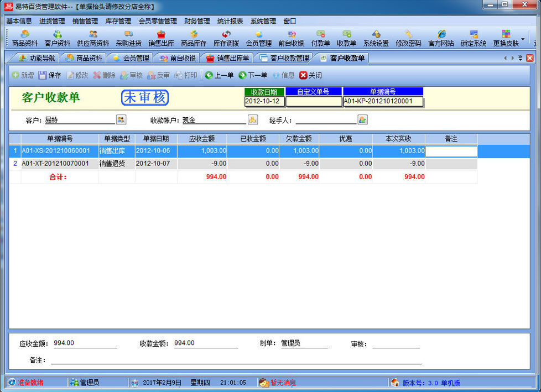Click the 修改密码 toolbar icon

pos(408,38)
